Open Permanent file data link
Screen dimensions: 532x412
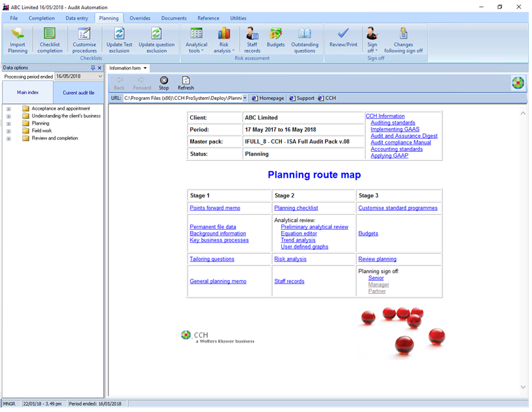coord(212,227)
